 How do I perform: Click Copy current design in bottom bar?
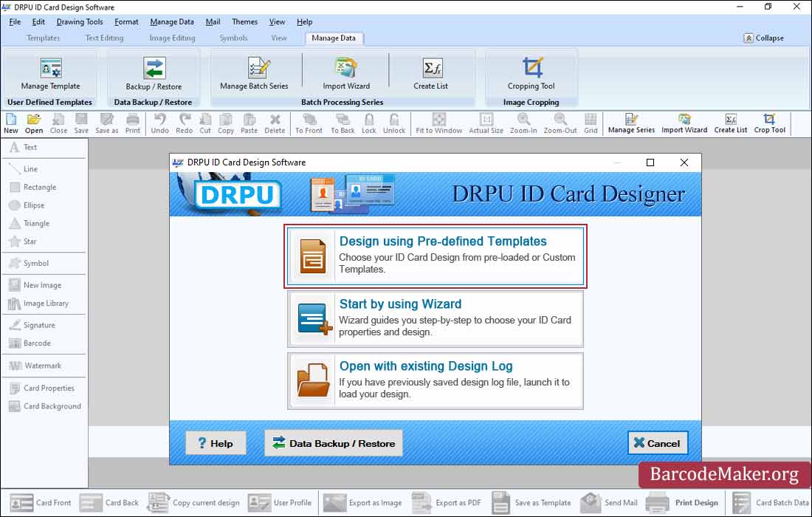point(193,502)
